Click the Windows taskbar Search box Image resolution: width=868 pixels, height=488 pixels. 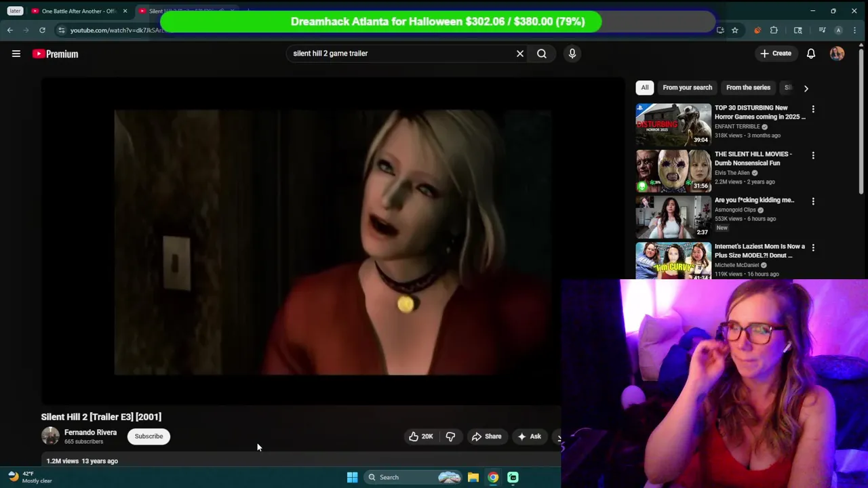coord(414,477)
